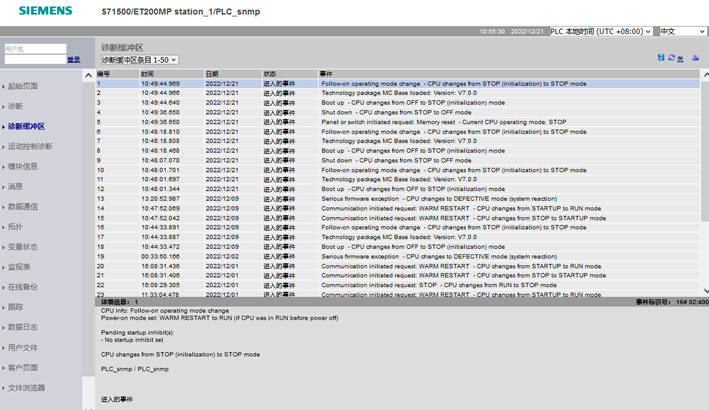Open 消息 in the sidebar
709x410 pixels.
point(15,186)
